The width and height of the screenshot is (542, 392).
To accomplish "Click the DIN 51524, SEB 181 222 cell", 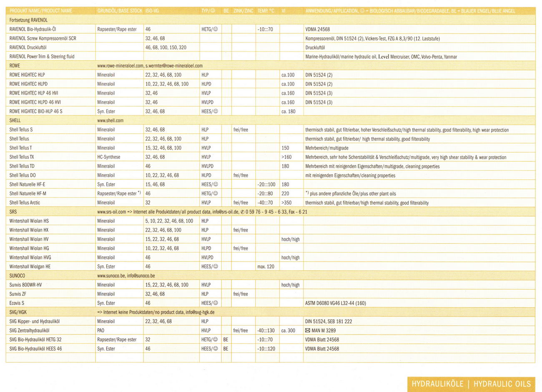I will coord(329,322).
